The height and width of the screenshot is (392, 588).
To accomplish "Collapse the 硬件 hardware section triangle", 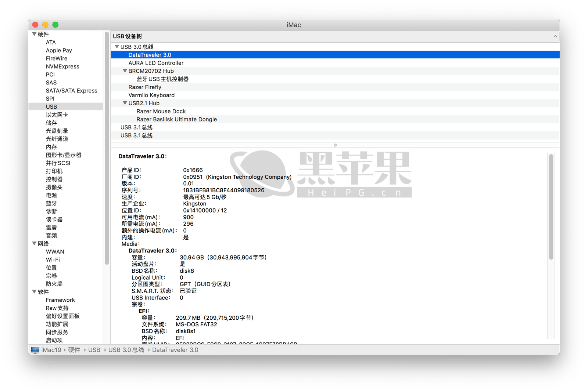I will [34, 34].
